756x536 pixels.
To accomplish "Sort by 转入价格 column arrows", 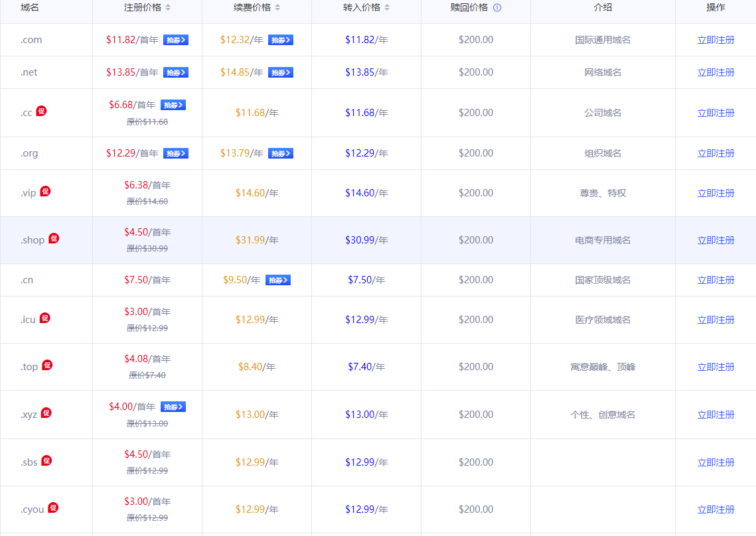I will point(387,8).
